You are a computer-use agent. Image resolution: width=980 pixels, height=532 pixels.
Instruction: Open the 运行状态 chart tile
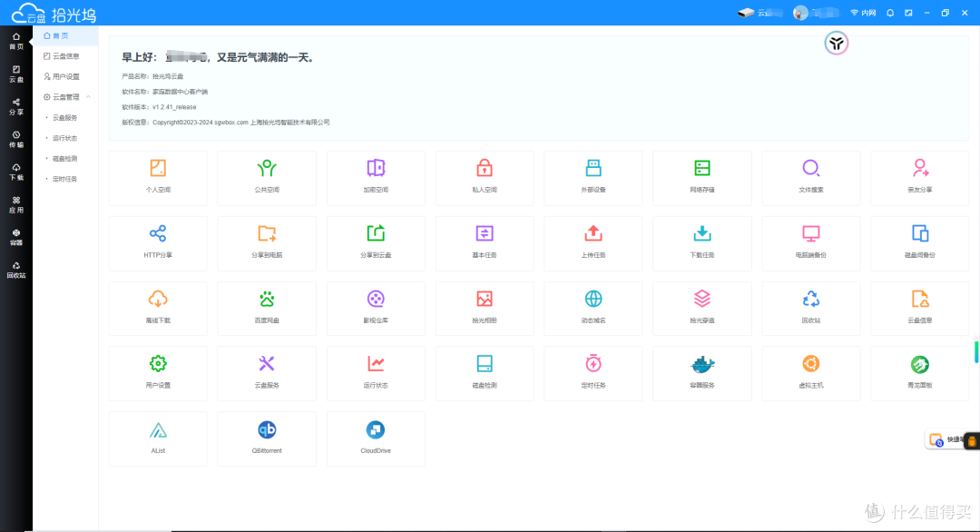pos(376,373)
